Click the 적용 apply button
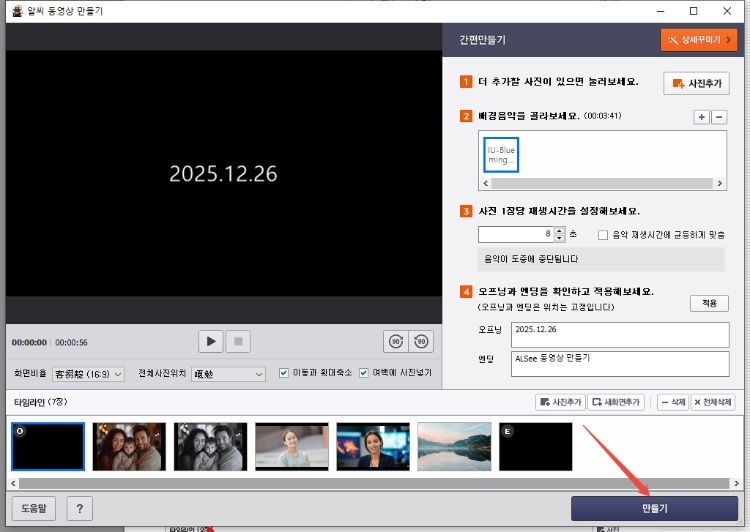The image size is (750, 532). point(709,303)
